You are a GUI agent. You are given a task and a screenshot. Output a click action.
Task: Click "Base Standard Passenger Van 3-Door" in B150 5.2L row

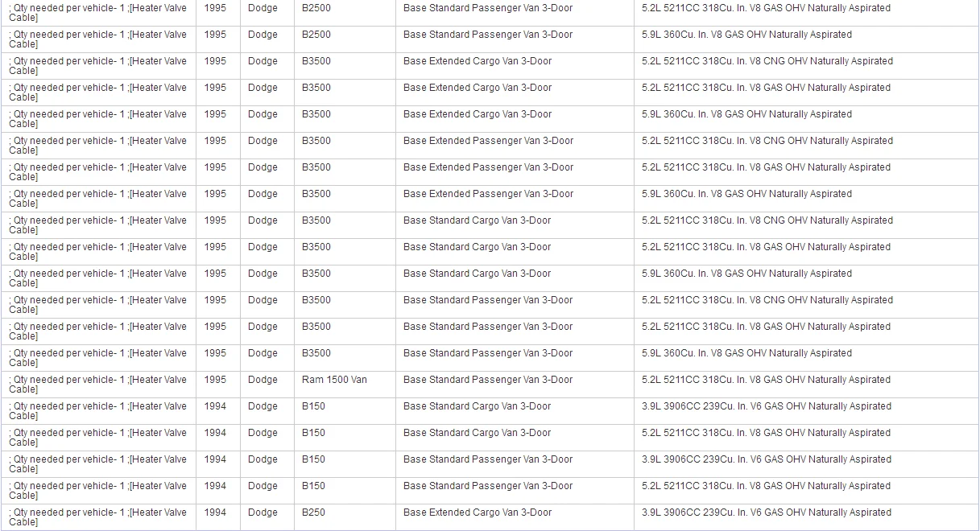click(488, 486)
